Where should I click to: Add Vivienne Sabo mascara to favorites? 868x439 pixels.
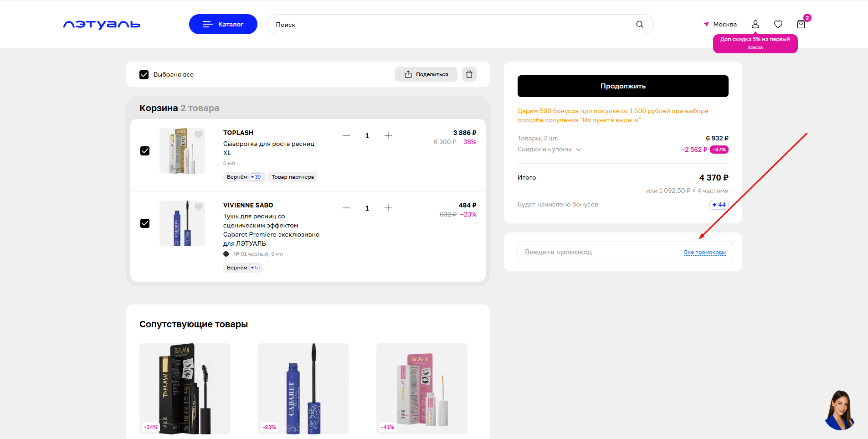[x=199, y=207]
